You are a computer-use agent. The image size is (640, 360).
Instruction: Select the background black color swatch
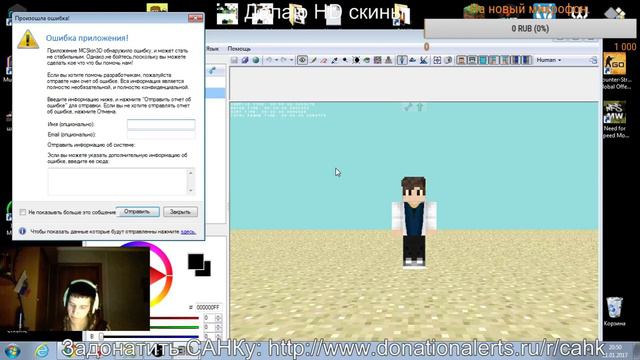coord(206,271)
